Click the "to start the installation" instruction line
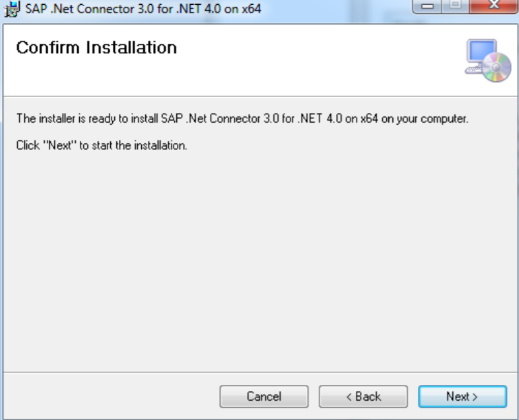This screenshot has width=519, height=420. (102, 145)
